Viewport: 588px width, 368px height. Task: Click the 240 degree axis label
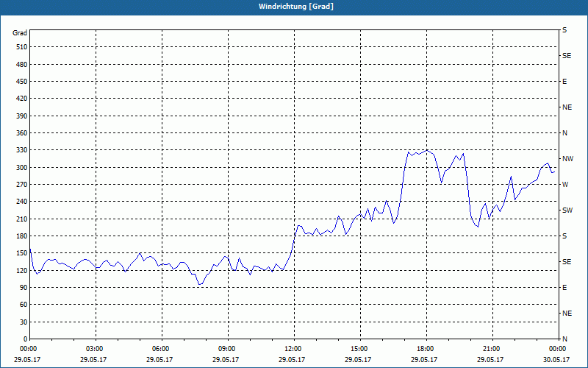click(x=22, y=202)
